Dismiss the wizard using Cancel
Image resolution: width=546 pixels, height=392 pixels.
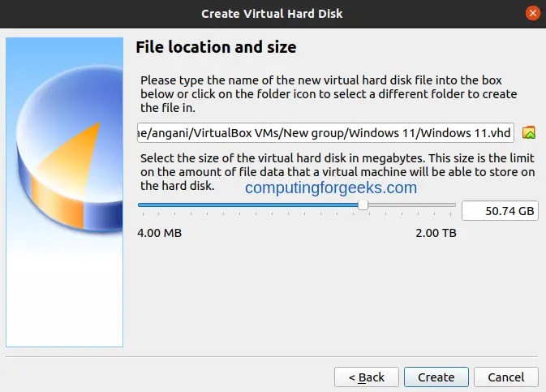506,377
